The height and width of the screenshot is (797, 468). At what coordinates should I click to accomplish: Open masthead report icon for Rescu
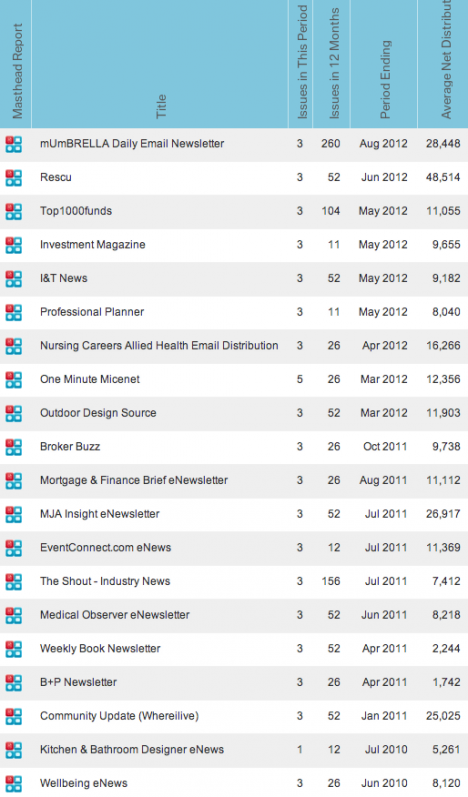click(14, 177)
